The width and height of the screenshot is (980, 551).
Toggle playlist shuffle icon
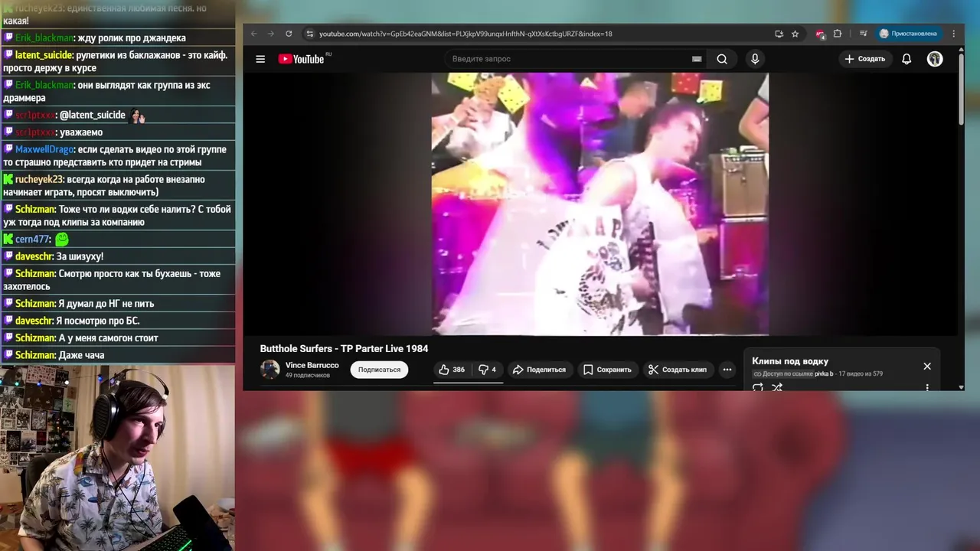[777, 387]
